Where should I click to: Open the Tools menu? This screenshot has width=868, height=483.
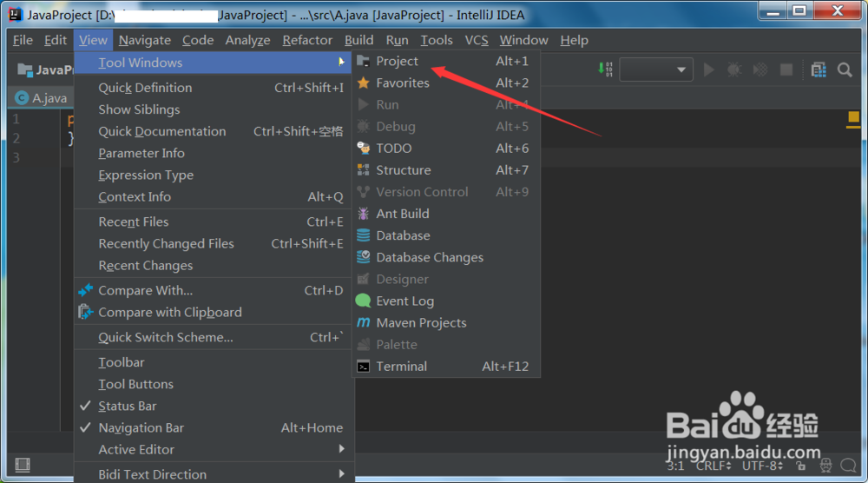[437, 40]
